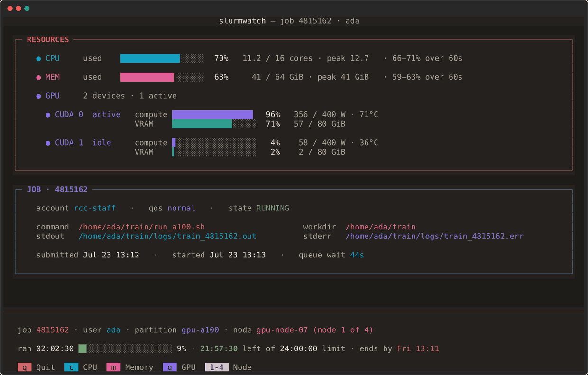Click the 'Fri 13:11' end time
This screenshot has height=375, width=588.
pyautogui.click(x=418, y=348)
